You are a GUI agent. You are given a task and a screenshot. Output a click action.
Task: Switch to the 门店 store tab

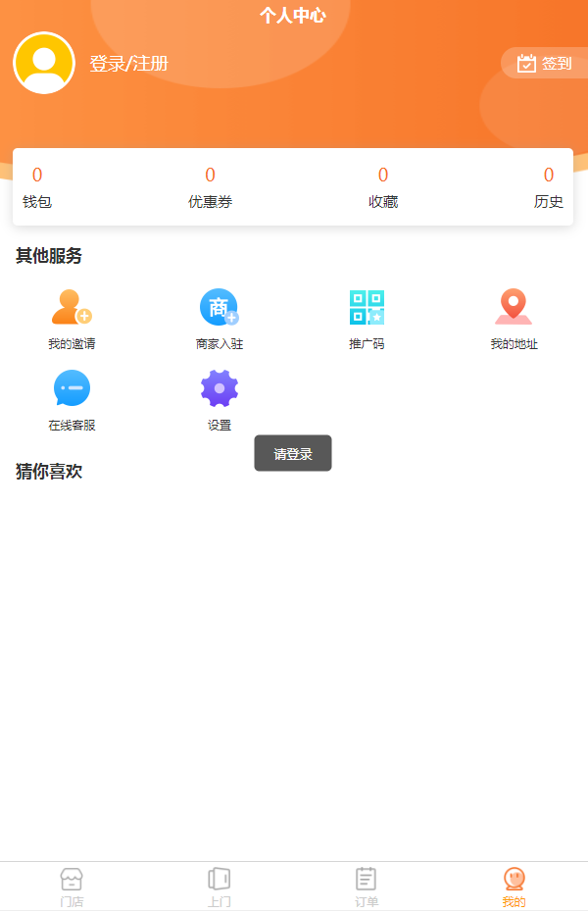coord(72,887)
